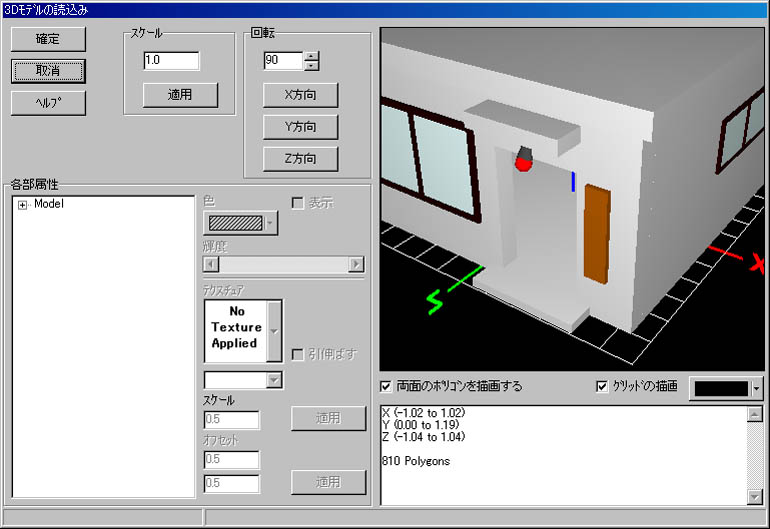This screenshot has height=529, width=770.
Task: Click the Z (-1.04 to 1.04) line
Action: point(424,437)
